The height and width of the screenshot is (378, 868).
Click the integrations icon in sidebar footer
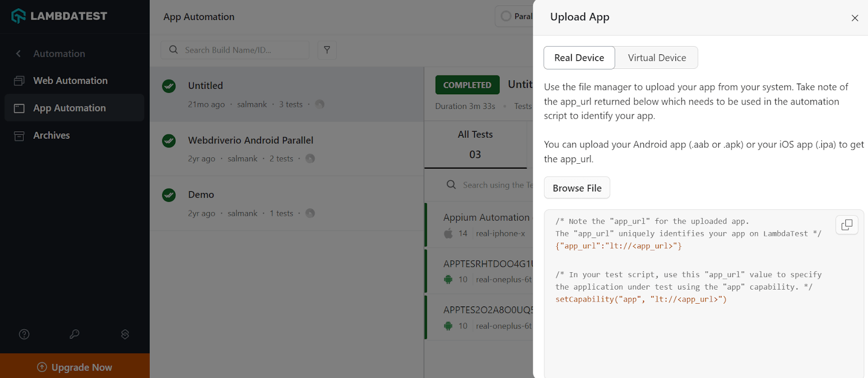(x=125, y=334)
